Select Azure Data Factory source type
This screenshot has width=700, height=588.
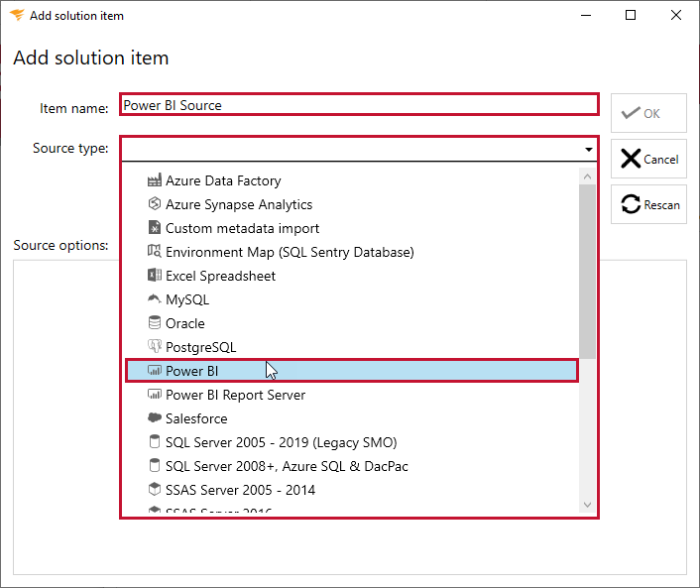coord(352,180)
